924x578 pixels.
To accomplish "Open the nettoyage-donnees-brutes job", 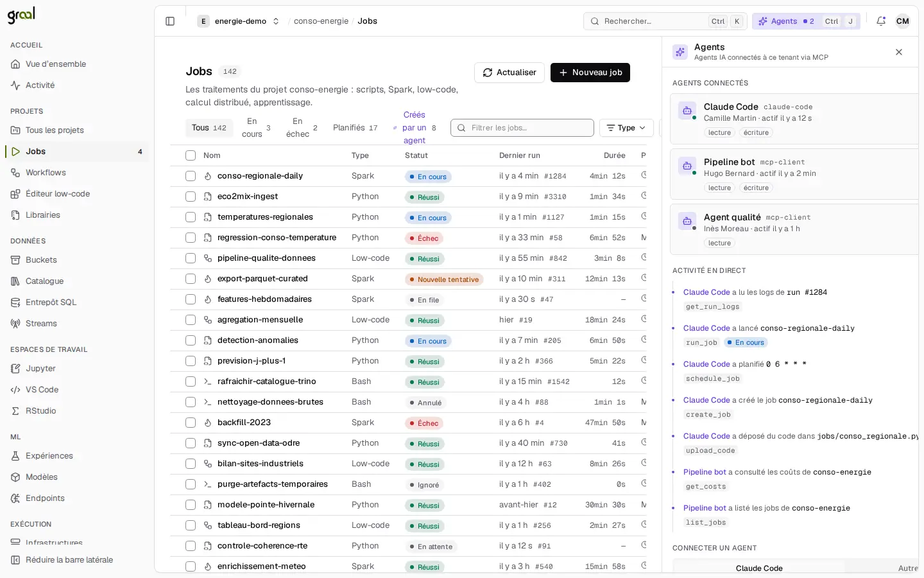I will point(270,402).
